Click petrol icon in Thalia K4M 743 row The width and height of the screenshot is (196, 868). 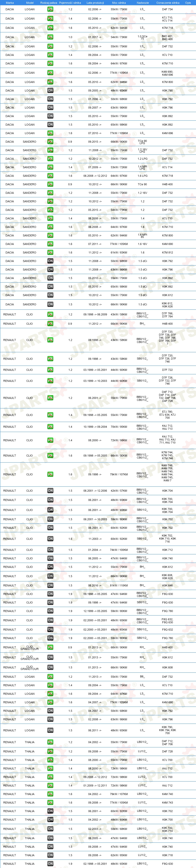point(50,802)
